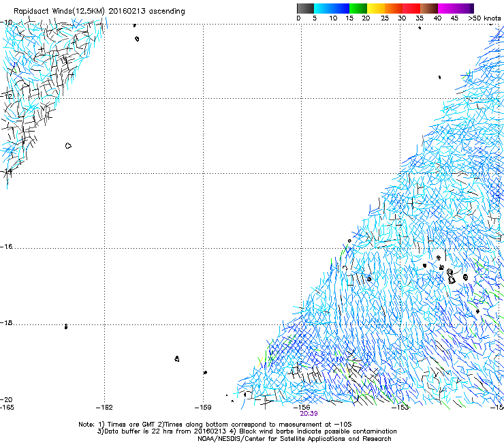Viewport: 504px width, 443px height.
Task: Click the NOAA/NESDIS credit line
Action: 294,439
